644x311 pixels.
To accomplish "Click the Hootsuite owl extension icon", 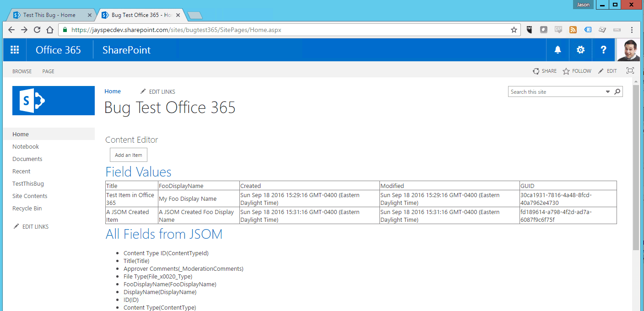I will [530, 30].
